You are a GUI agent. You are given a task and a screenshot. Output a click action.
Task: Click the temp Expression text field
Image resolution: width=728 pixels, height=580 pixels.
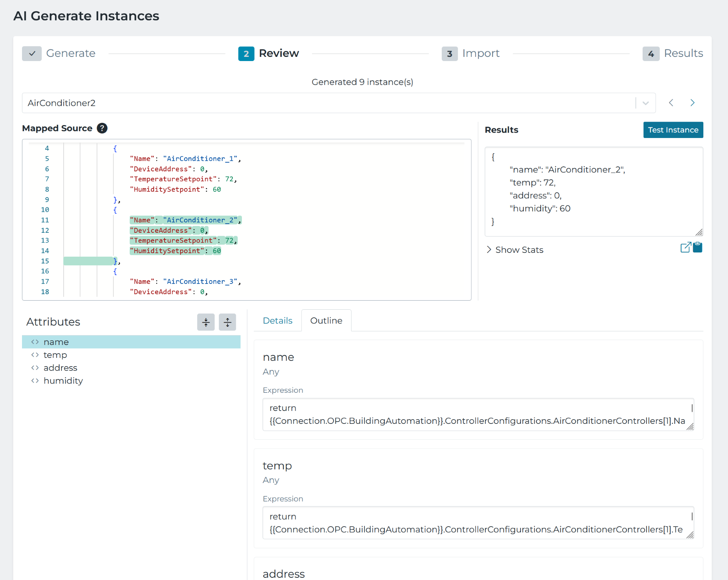point(477,523)
